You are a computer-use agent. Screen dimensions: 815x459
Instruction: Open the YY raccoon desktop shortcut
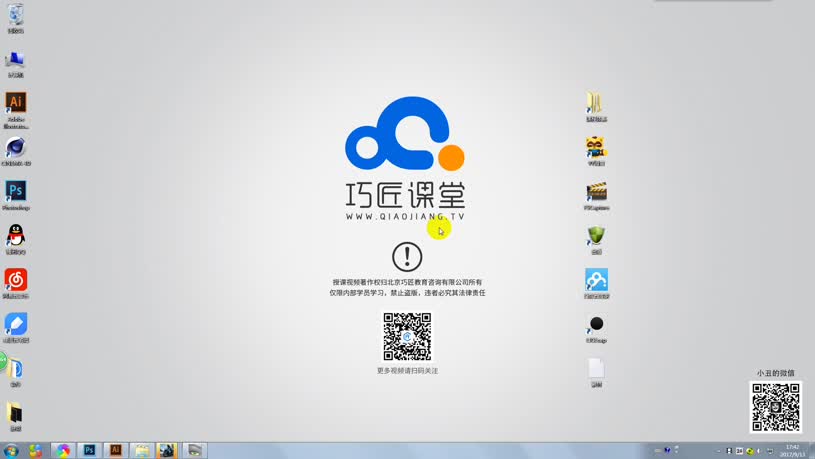point(596,151)
